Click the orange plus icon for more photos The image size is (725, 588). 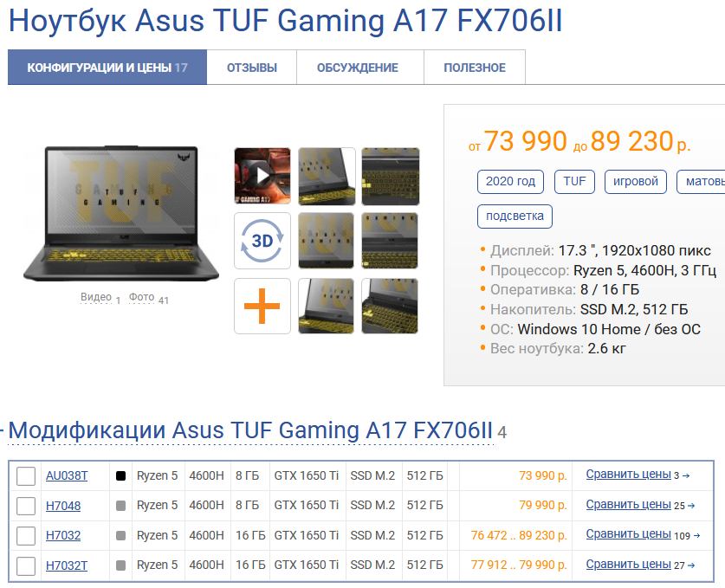tap(262, 306)
